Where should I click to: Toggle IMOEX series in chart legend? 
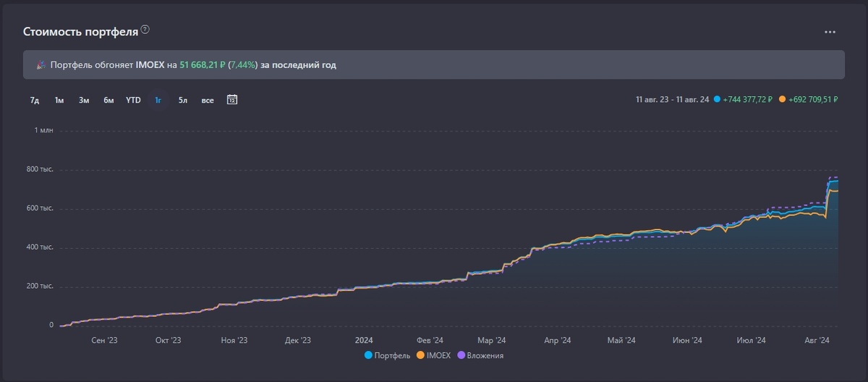coord(435,355)
